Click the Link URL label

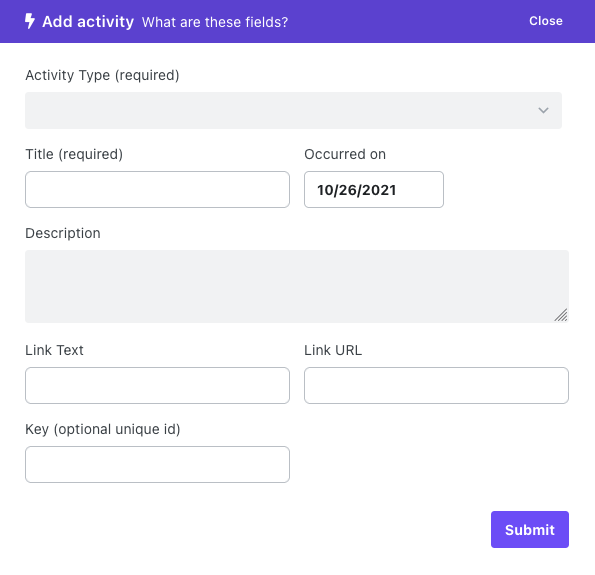coord(333,350)
